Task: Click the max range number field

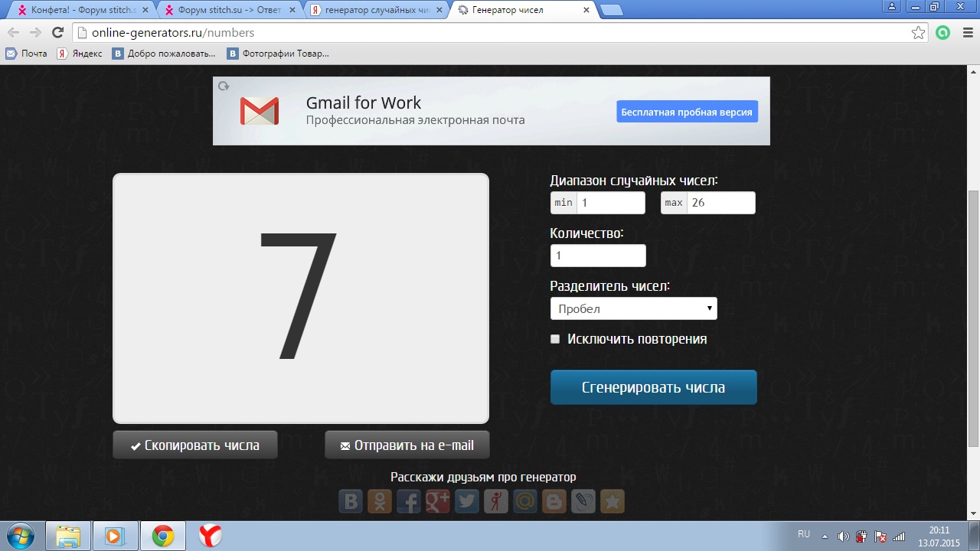Action: (720, 203)
